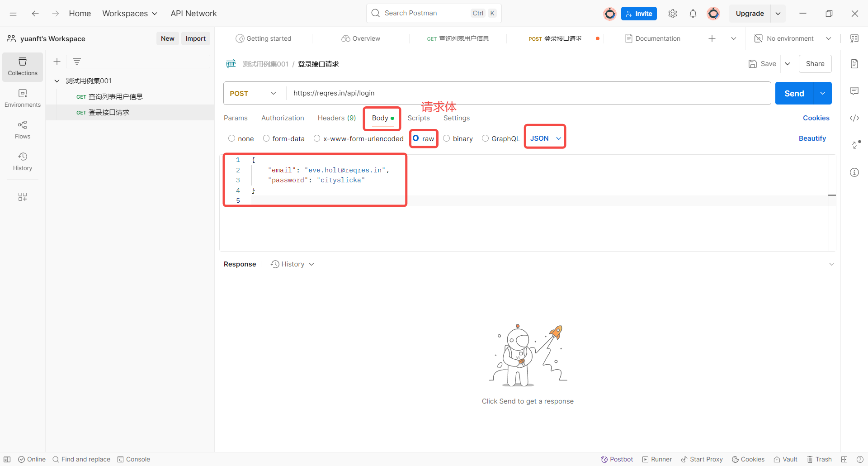This screenshot has height=466, width=868.
Task: Click the Import button
Action: (195, 38)
